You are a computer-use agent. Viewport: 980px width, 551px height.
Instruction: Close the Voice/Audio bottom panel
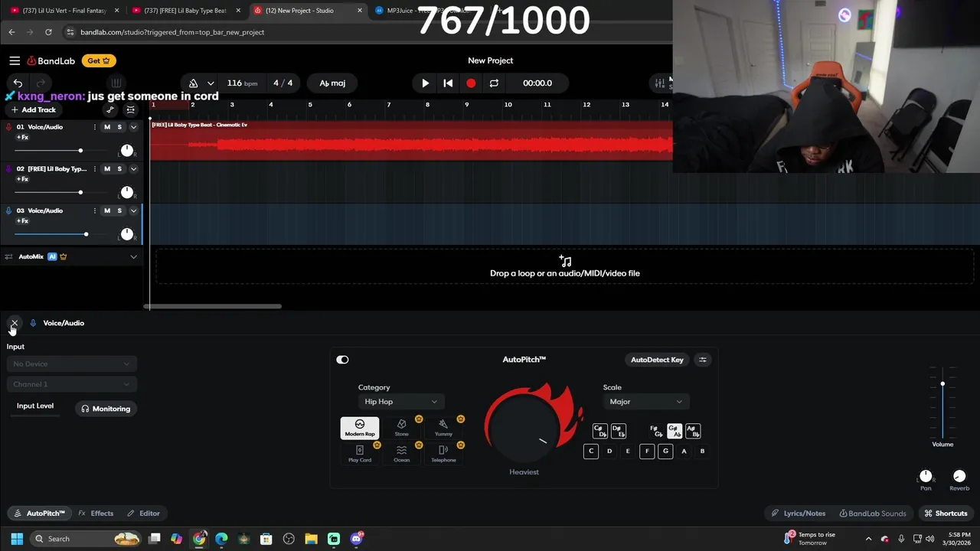click(15, 323)
